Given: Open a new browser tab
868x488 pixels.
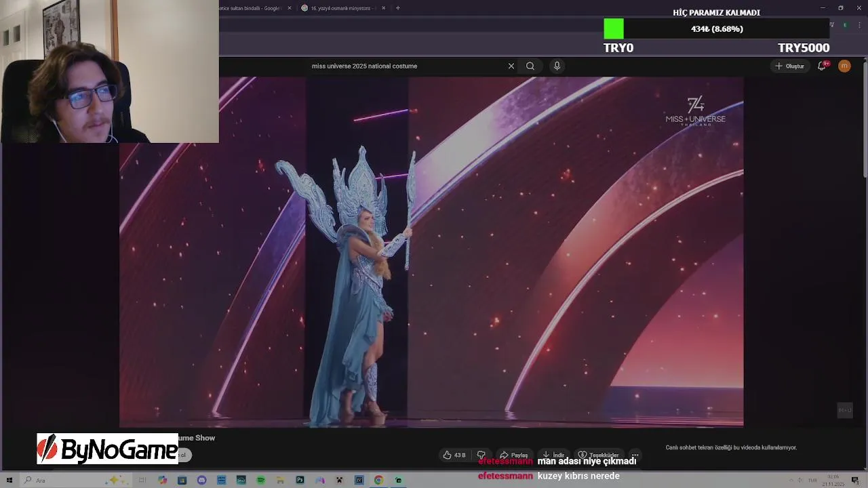Looking at the screenshot, I should tap(398, 8).
